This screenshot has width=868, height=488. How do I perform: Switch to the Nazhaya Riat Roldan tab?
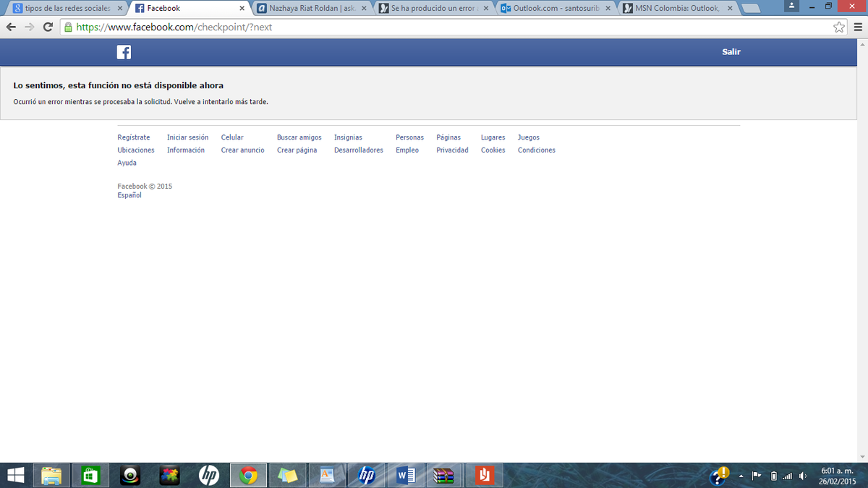311,9
